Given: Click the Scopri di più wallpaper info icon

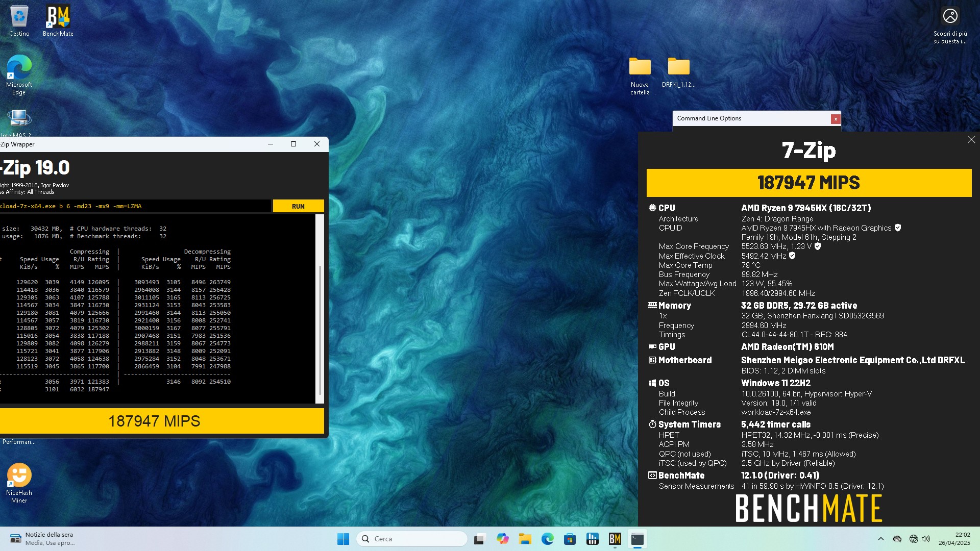Looking at the screenshot, I should [950, 25].
